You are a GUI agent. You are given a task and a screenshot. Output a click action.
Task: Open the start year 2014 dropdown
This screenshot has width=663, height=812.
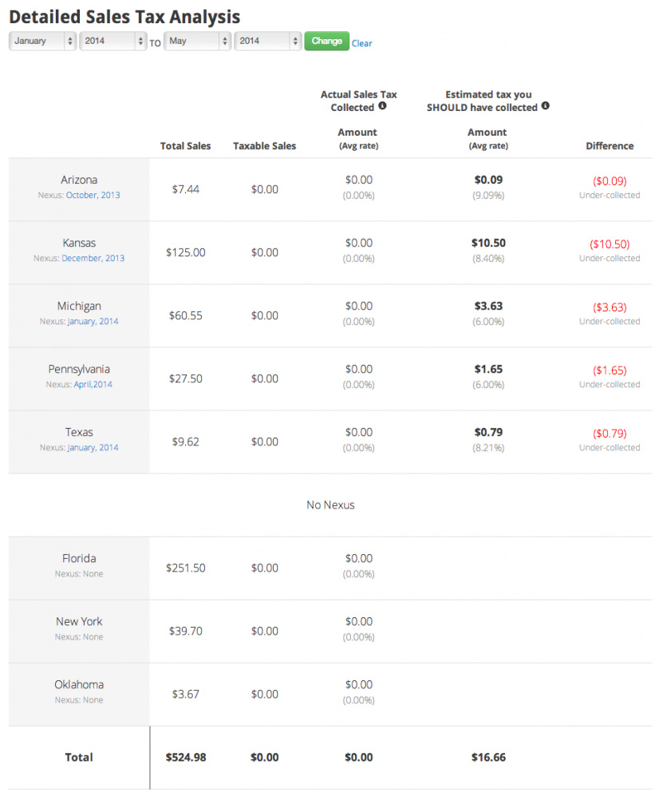tap(112, 41)
